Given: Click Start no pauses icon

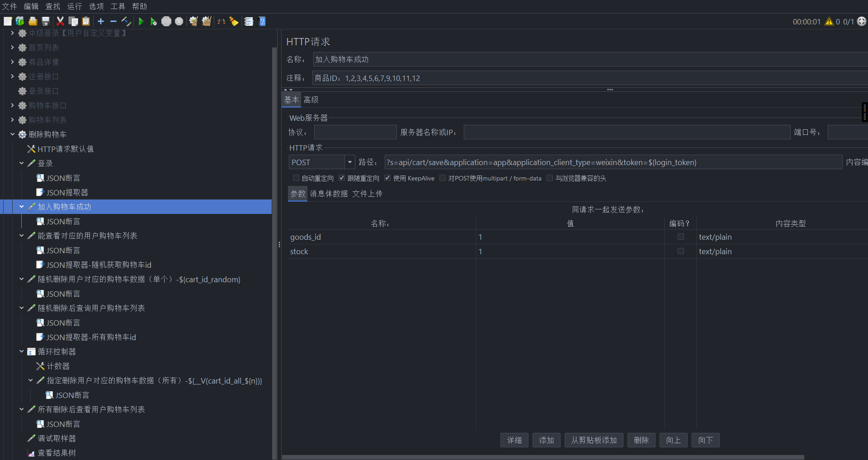Looking at the screenshot, I should 154,21.
